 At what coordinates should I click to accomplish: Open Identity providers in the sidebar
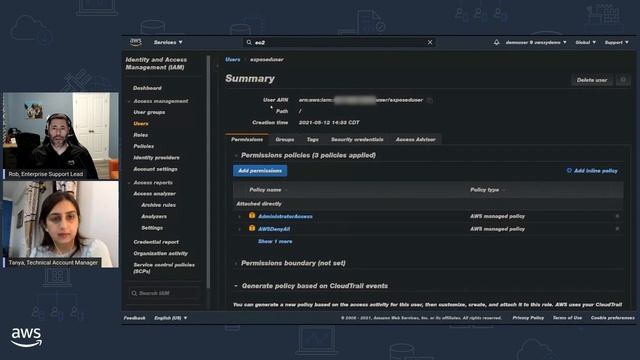tap(156, 158)
